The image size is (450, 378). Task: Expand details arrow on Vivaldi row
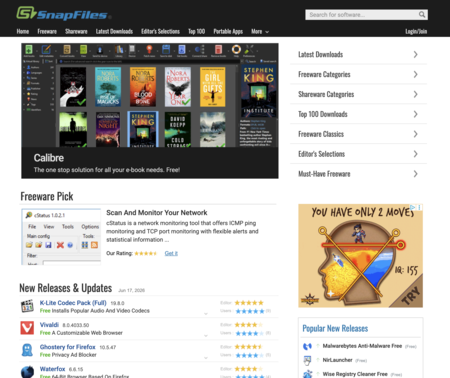(x=206, y=336)
